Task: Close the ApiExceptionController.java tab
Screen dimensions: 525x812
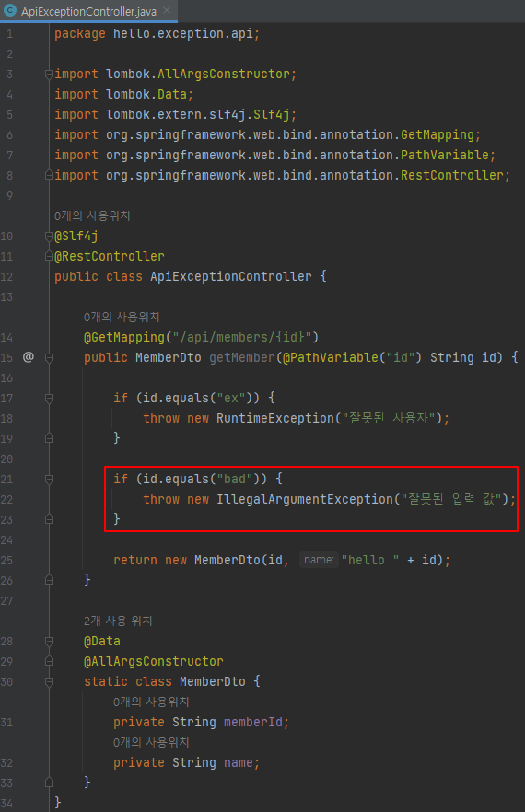Action: [167, 10]
